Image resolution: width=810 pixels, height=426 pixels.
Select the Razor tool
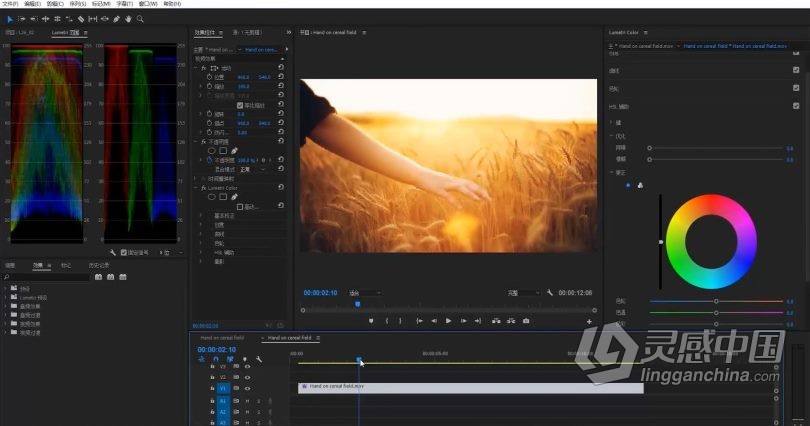point(81,19)
